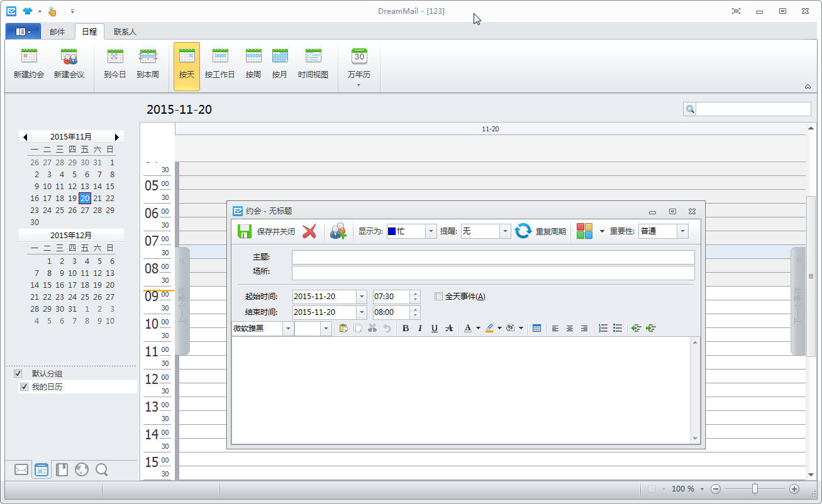Click the zoom slider handle in status bar

pyautogui.click(x=755, y=489)
